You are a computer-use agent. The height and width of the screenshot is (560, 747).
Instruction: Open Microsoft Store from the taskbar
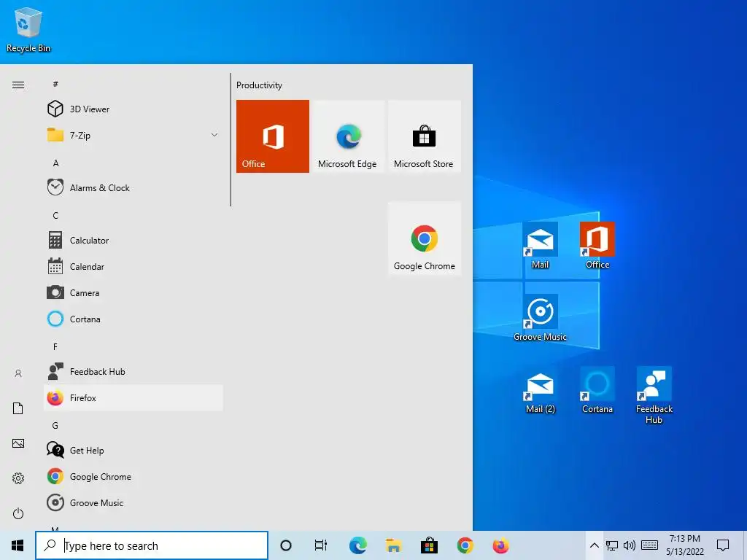429,545
